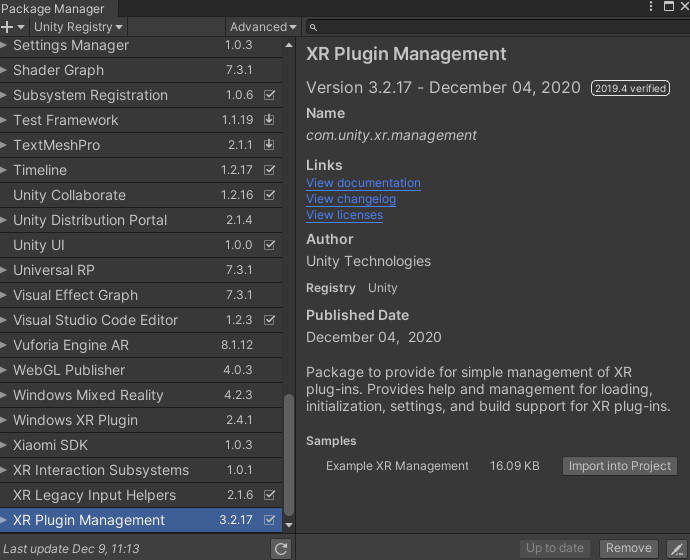Click the 16.09 KB sample size
Screen dimensions: 690x560
tap(515, 466)
